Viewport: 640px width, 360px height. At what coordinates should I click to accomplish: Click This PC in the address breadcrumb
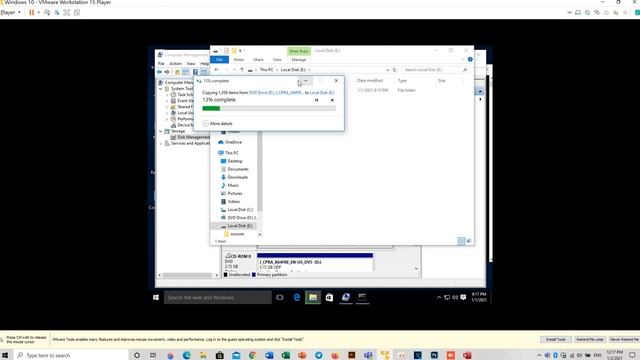(x=267, y=70)
